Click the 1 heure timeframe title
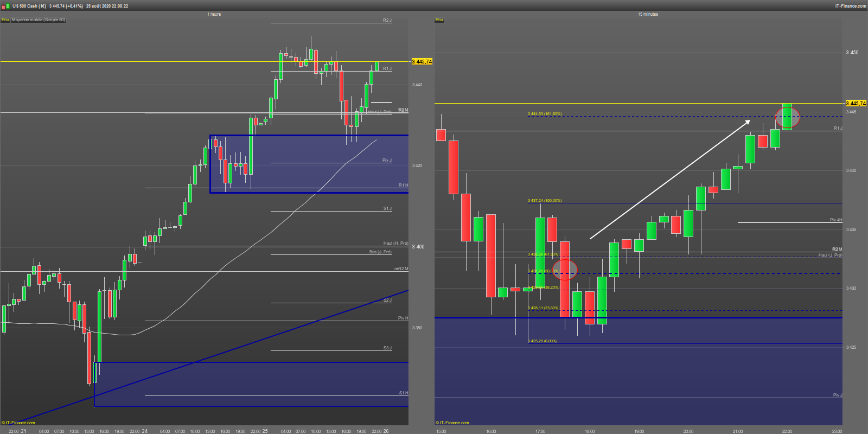 (x=214, y=14)
